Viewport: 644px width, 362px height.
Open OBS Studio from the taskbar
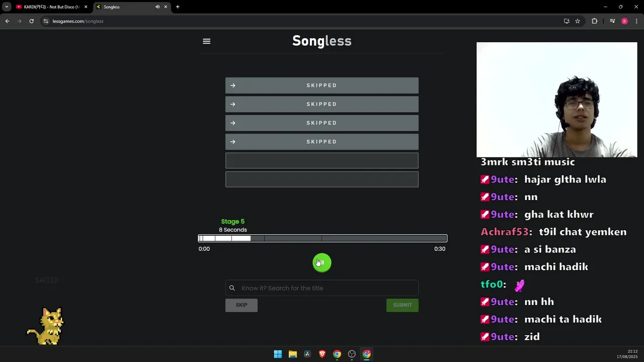pos(352,354)
